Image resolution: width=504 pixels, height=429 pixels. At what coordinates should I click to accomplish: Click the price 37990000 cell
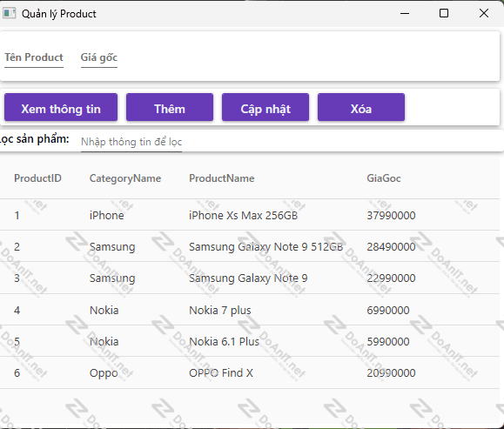pos(391,215)
